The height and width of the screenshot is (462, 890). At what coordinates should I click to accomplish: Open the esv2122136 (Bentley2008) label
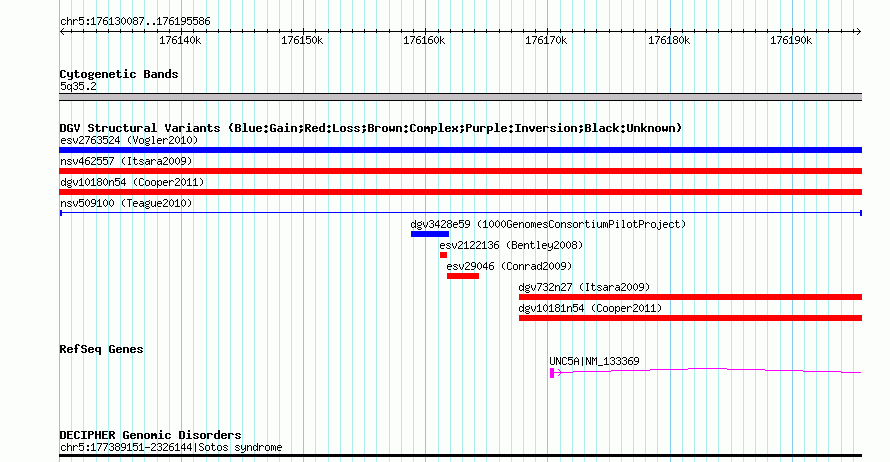(x=511, y=245)
